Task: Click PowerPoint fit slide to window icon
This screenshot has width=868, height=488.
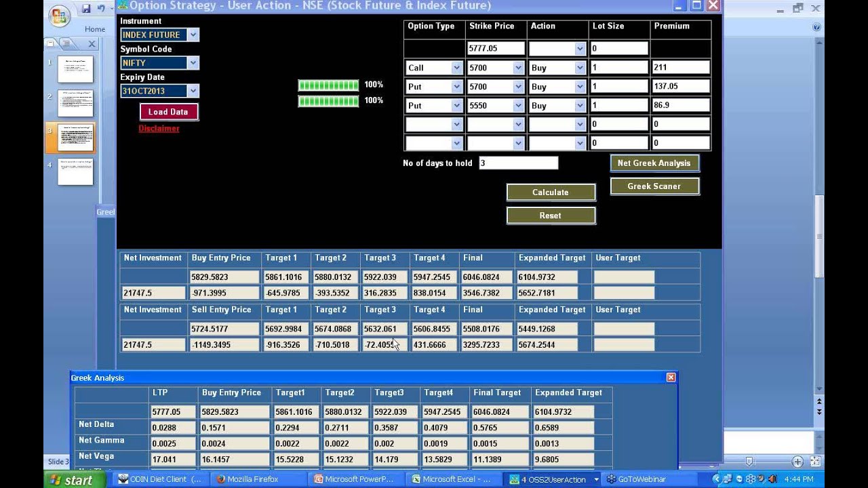Action: [814, 462]
